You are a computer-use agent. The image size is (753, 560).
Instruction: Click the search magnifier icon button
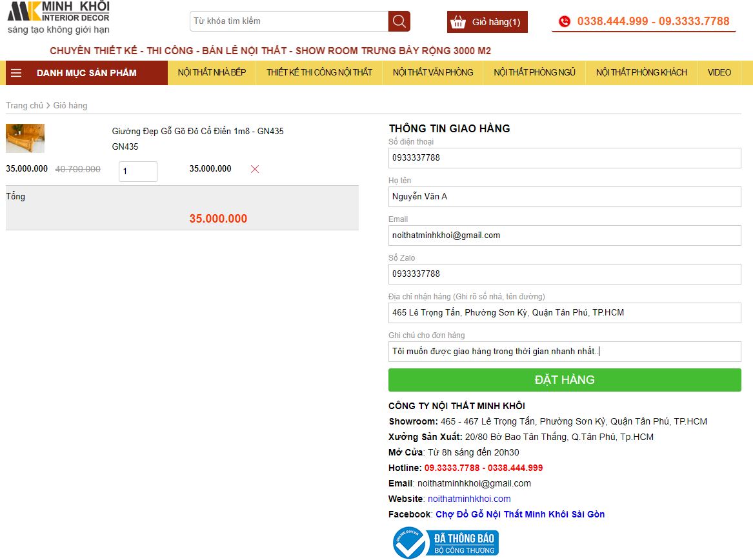coord(399,21)
